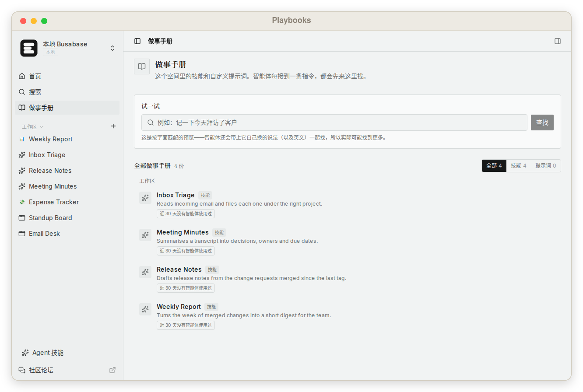Click the chat bubbles icon beside 社区论坛
The width and height of the screenshot is (583, 392).
tap(22, 370)
